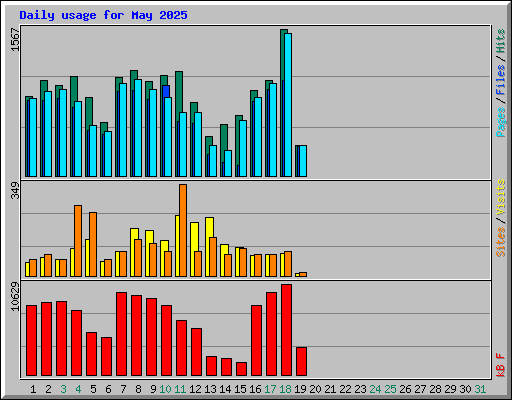The image size is (512, 400).
Task: Select green day label 11 on the x-axis
Action: 180,389
